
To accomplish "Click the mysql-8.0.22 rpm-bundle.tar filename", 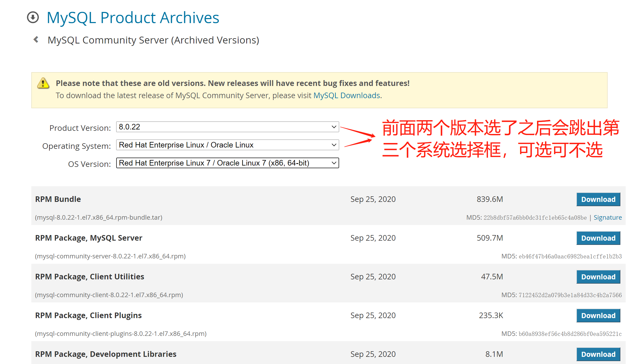I will (x=99, y=218).
